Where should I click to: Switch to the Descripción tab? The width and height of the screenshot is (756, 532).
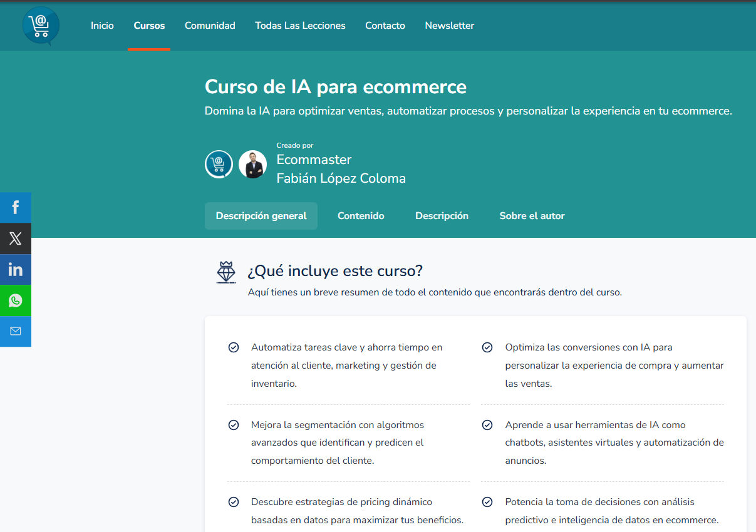(442, 216)
